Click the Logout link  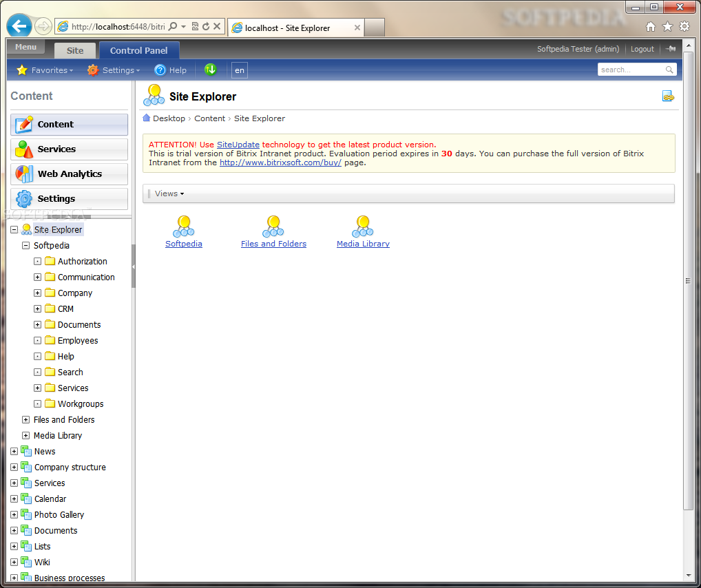642,49
